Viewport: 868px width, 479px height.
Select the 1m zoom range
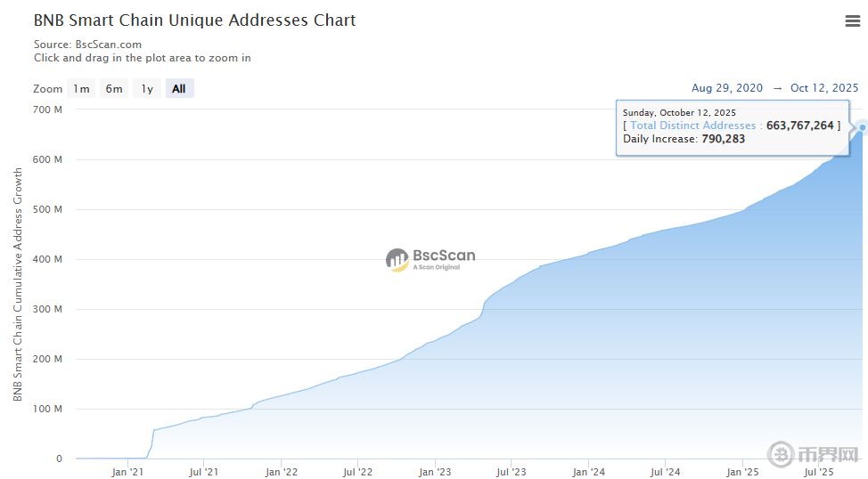[81, 88]
